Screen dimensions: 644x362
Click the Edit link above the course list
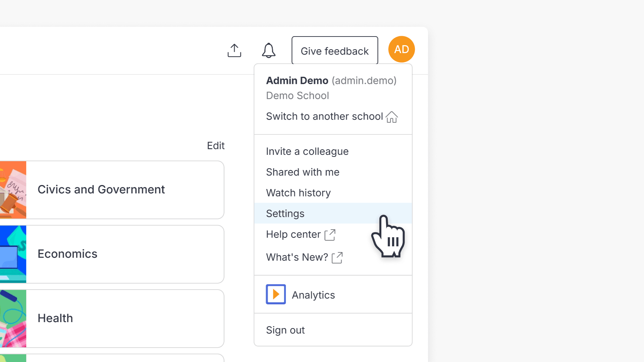point(216,145)
